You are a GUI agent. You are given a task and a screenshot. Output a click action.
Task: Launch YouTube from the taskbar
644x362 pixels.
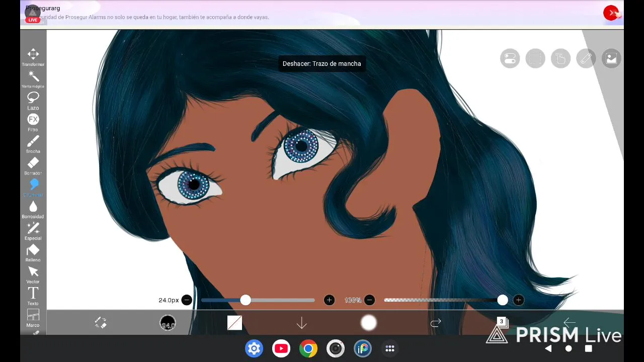(x=281, y=348)
